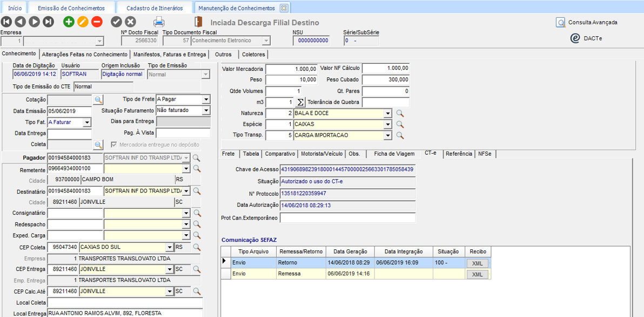Click the orange edit pencil icon
Image resolution: width=644 pixels, height=317 pixels.
[x=83, y=22]
